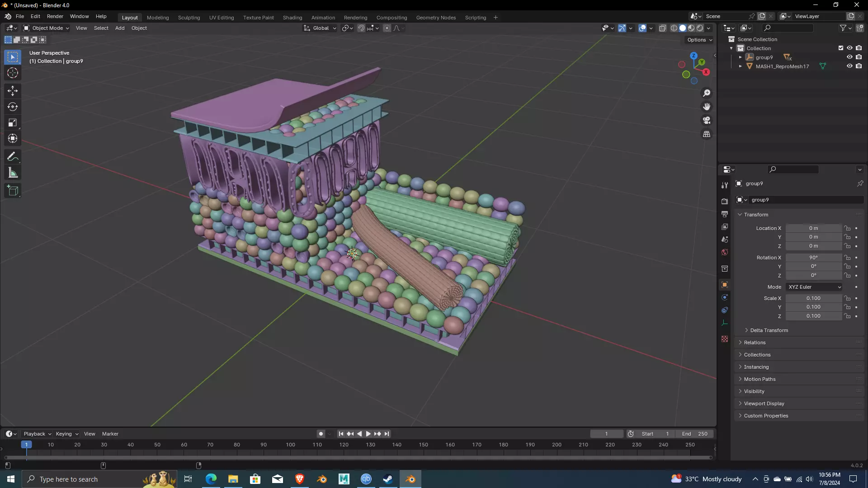Screen dimensions: 868x488
Task: Choose the Add Cube tool
Action: tap(13, 191)
